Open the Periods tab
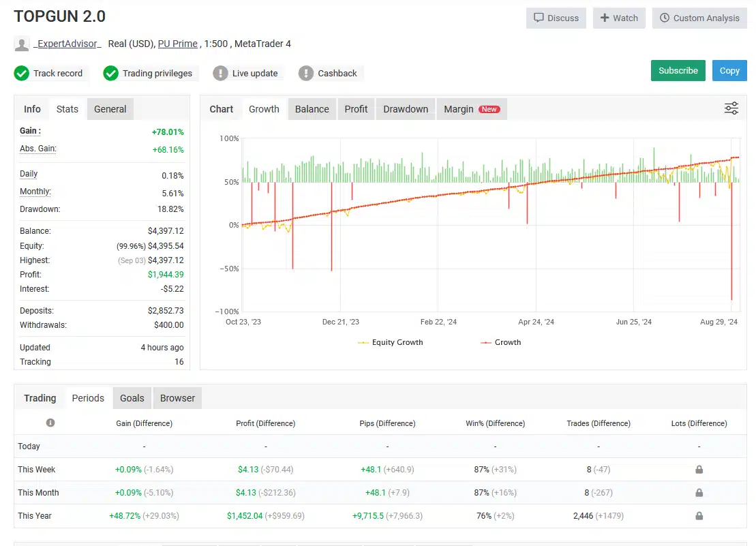 88,398
